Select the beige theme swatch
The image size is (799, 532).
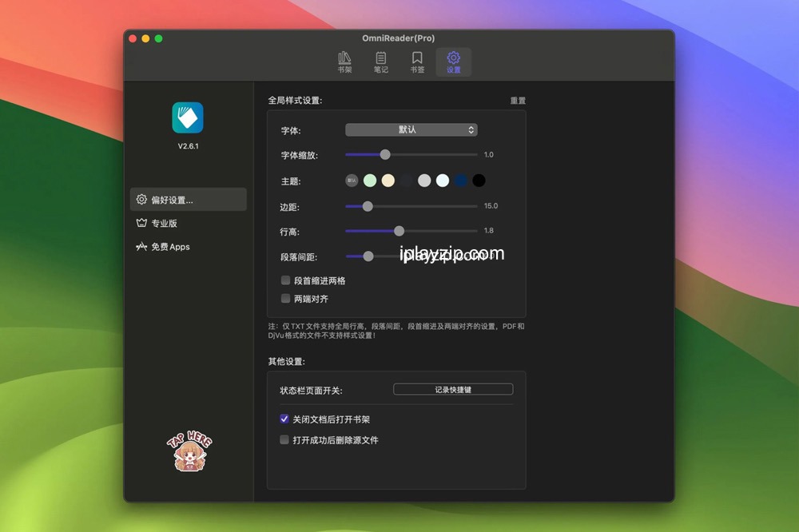point(388,181)
